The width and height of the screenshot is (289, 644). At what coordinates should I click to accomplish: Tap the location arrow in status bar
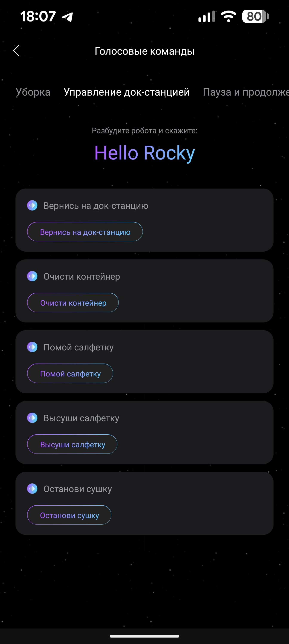pos(68,17)
